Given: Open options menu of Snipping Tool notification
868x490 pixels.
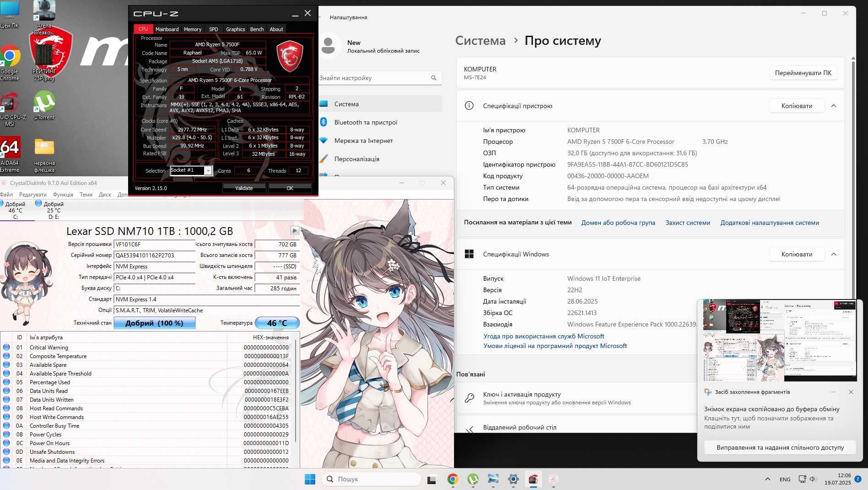Looking at the screenshot, I should coord(833,392).
